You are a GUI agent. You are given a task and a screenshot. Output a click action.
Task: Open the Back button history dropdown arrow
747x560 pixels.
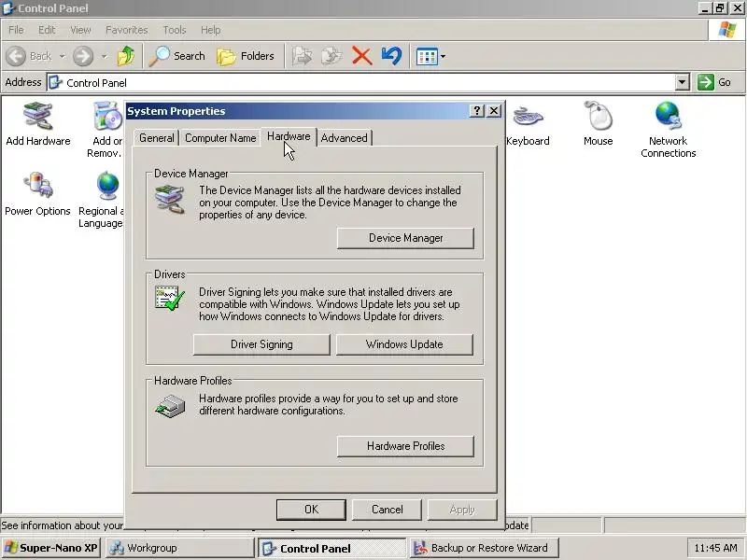click(62, 56)
